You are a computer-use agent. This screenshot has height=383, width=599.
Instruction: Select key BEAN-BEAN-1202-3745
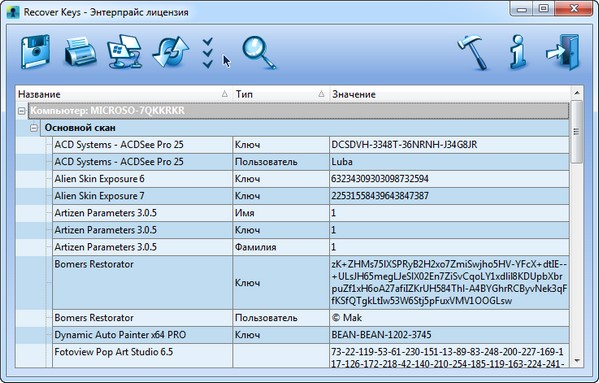click(x=381, y=335)
